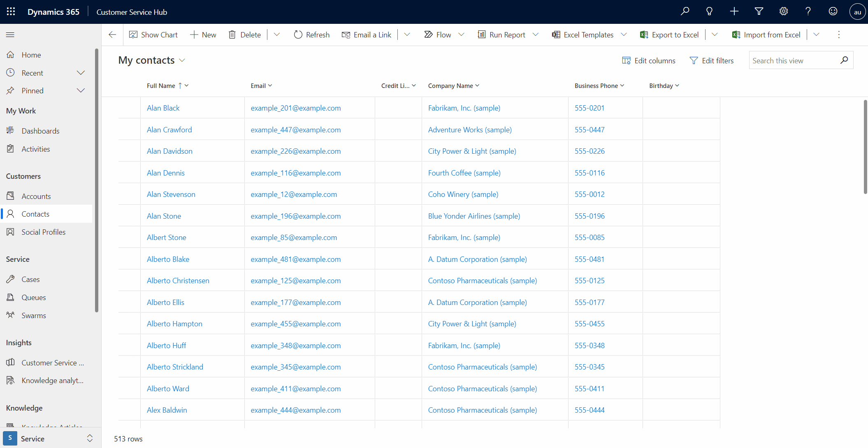Click the back arrow in toolbar
This screenshot has height=448, width=868.
(112, 35)
